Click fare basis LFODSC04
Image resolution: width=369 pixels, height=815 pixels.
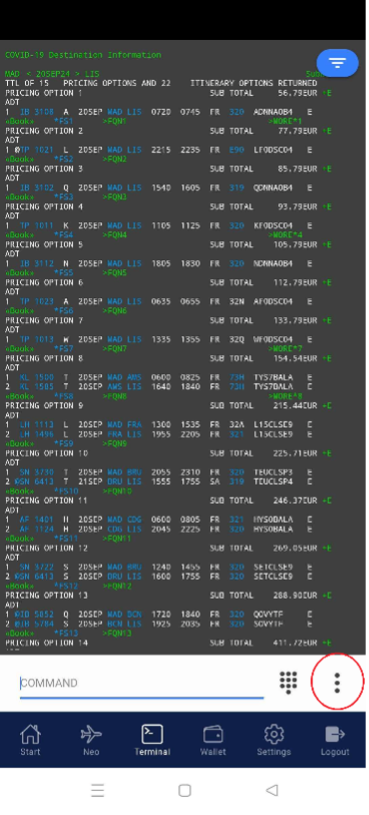point(273,150)
